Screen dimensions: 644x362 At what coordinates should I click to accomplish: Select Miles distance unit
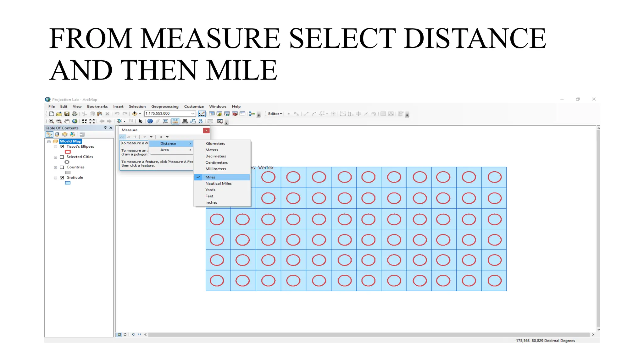coord(222,177)
